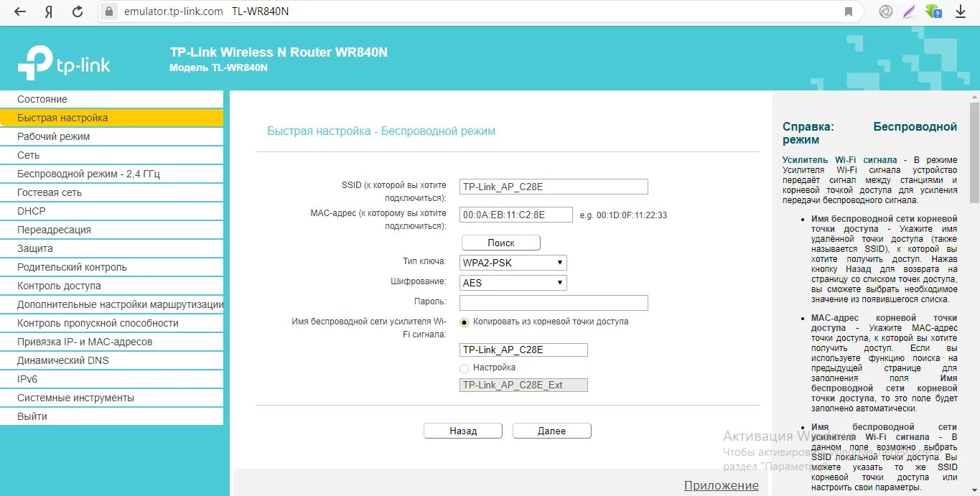The image size is (980, 496).
Task: Open 'Беспроводной режим - 2,4 ГГц' menu
Action: [x=111, y=174]
